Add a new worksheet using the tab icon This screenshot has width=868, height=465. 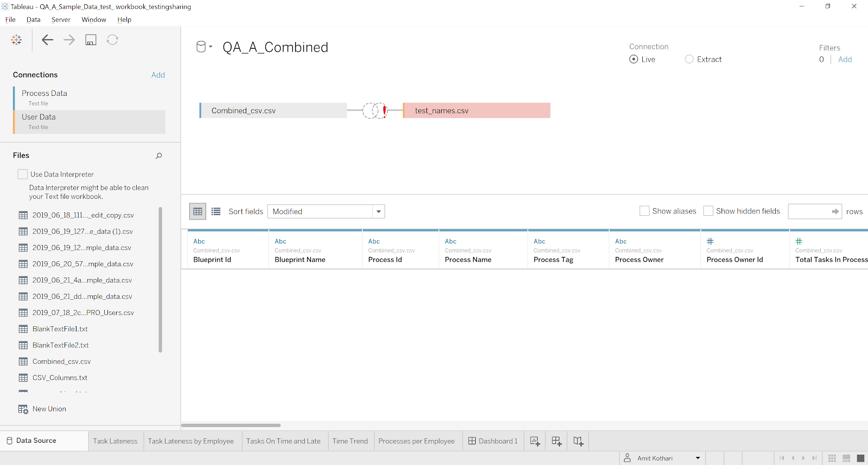[x=535, y=441]
